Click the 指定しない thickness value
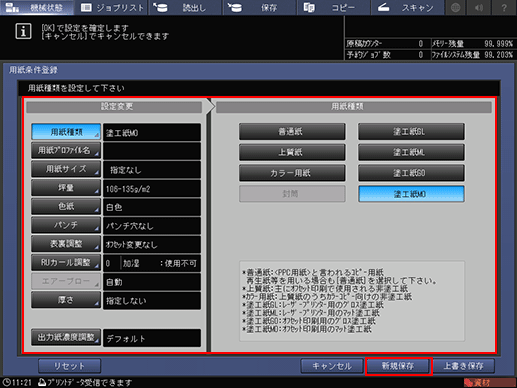This screenshot has width=517, height=388. tap(152, 300)
